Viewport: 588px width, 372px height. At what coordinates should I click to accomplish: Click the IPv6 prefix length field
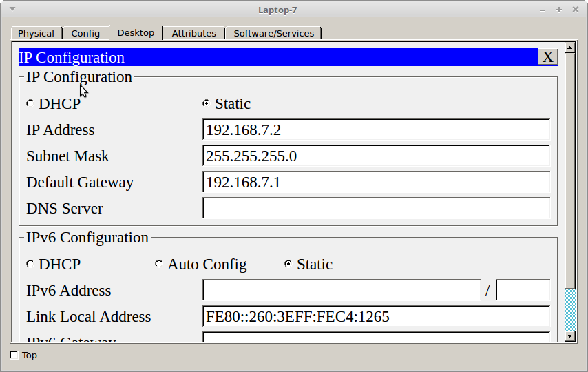(x=523, y=290)
